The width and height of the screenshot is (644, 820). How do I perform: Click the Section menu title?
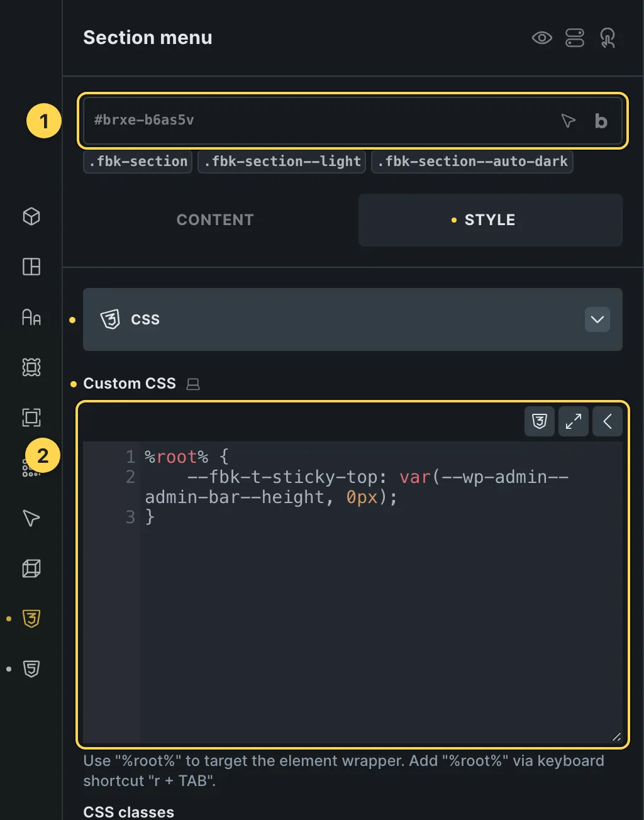pos(148,38)
